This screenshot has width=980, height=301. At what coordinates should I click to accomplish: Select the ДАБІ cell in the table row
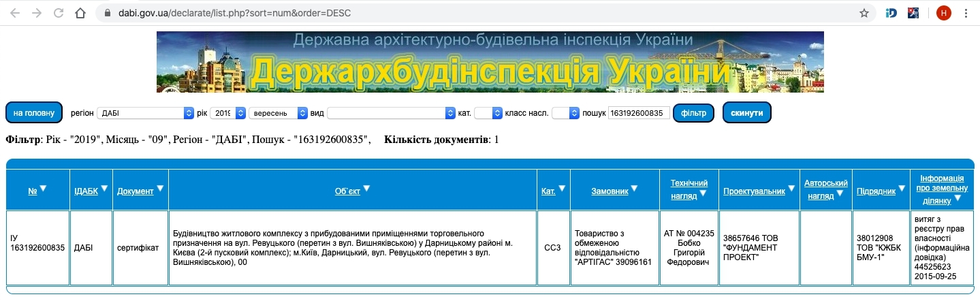click(x=91, y=248)
